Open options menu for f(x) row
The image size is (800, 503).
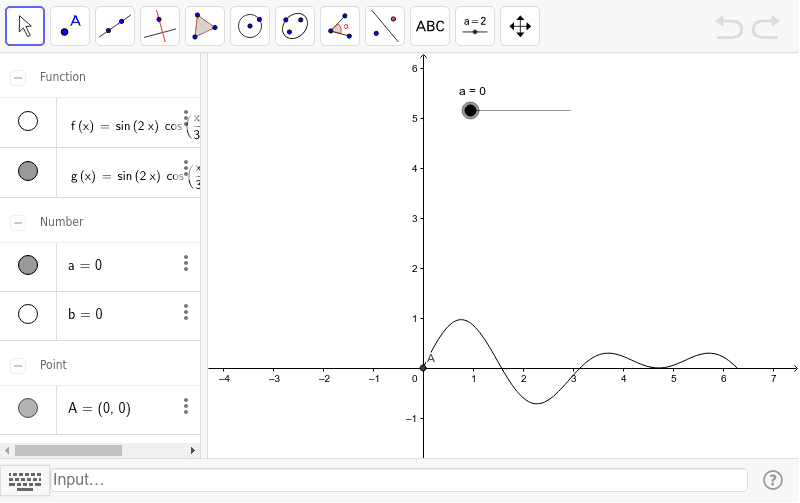click(x=186, y=117)
